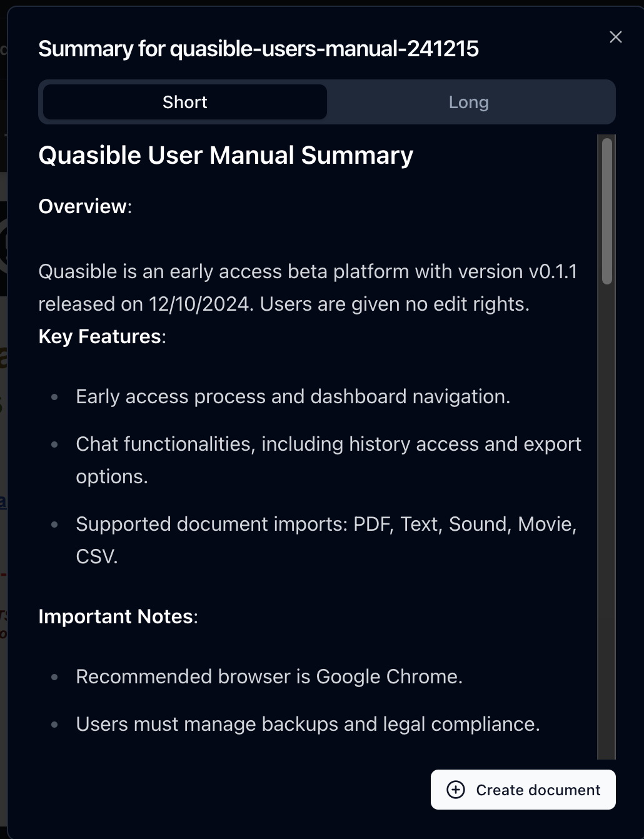Close the summary dialog with the X icon

(x=616, y=38)
